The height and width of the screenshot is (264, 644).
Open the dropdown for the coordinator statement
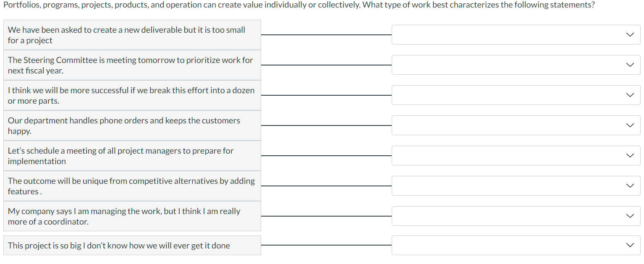click(516, 216)
